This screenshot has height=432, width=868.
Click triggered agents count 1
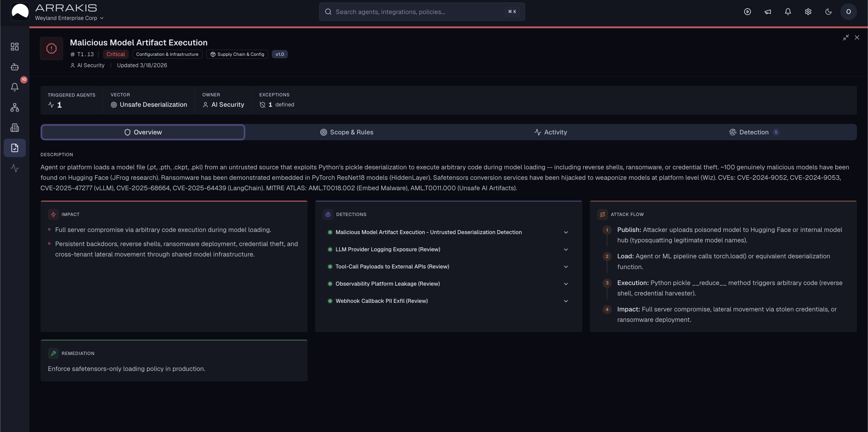(59, 105)
